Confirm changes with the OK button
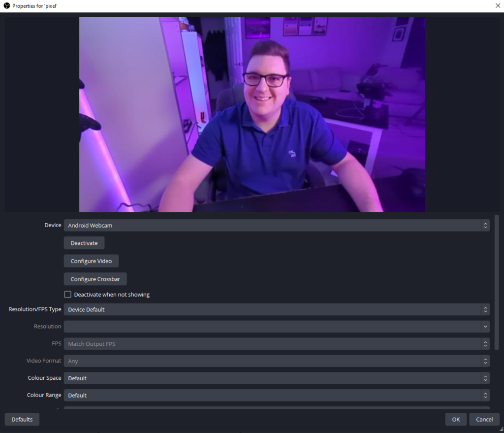The height and width of the screenshot is (433, 504). pyautogui.click(x=456, y=419)
